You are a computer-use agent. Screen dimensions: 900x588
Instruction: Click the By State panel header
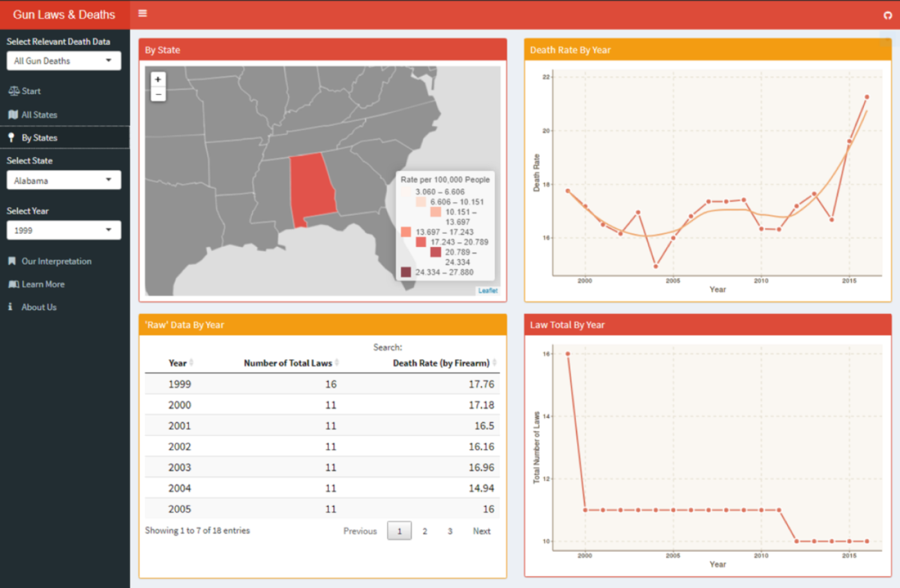(323, 50)
